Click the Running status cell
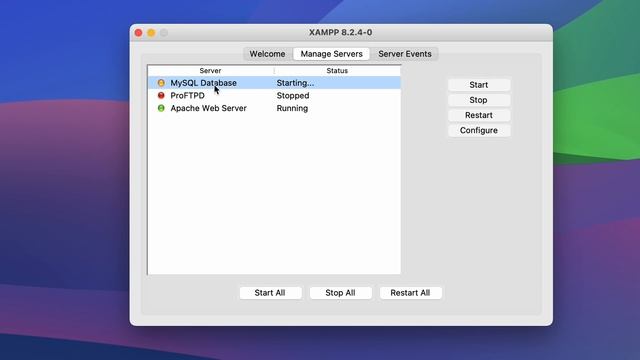 [292, 108]
